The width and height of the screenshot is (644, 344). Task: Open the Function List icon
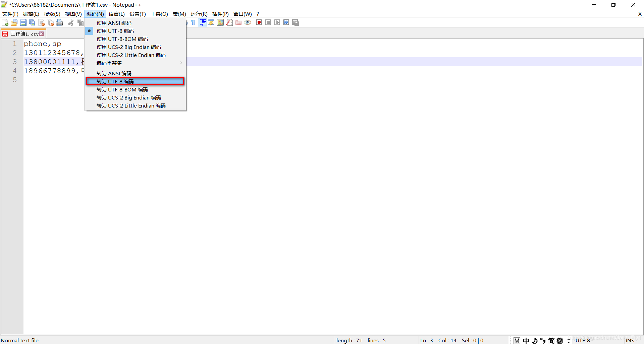(x=229, y=22)
